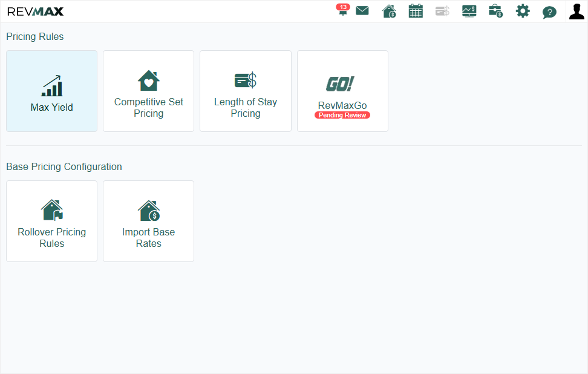Click the Rollover Pricing house flag icon
This screenshot has width=588, height=374.
click(52, 210)
